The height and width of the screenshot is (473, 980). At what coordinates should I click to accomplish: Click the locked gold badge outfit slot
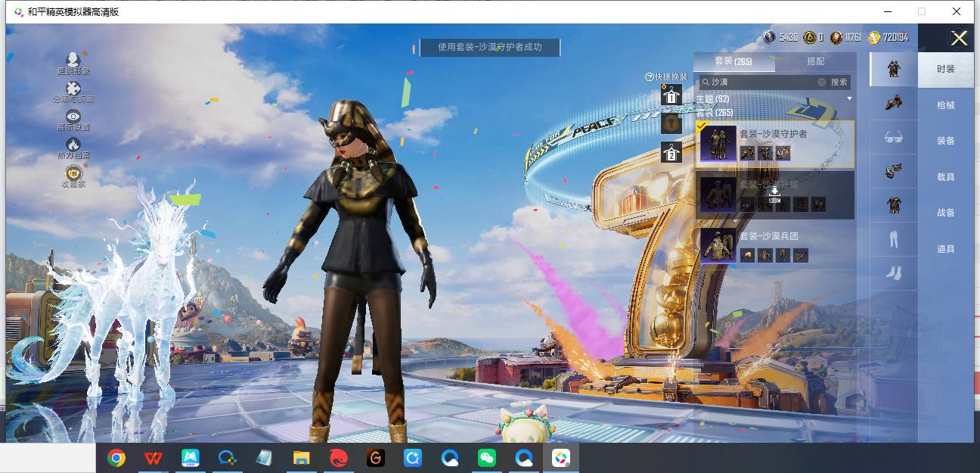[x=671, y=123]
